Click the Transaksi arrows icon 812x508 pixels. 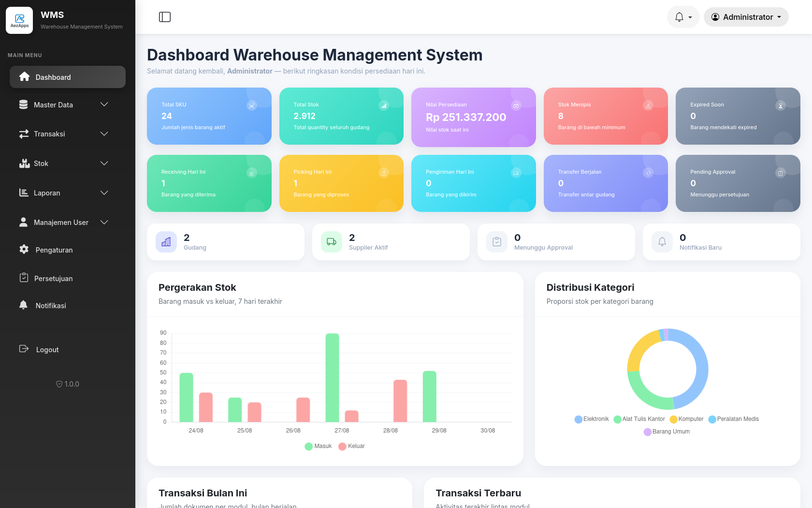point(24,134)
